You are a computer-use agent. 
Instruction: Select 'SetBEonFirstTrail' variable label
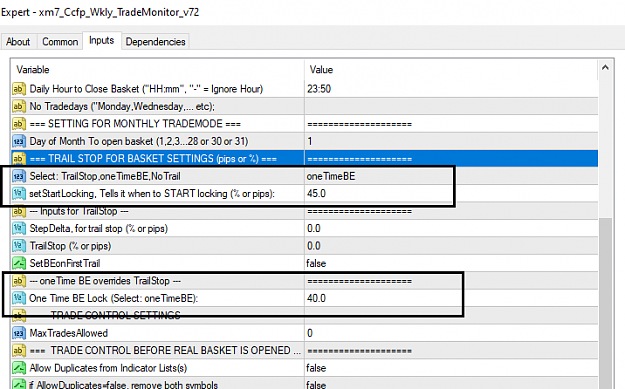(65, 263)
